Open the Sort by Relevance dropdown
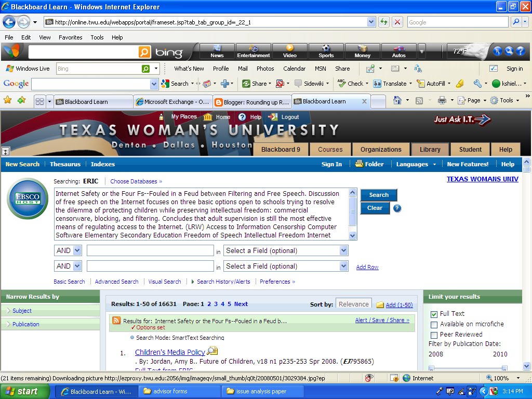Viewport: 532px width, 399px height. [353, 304]
